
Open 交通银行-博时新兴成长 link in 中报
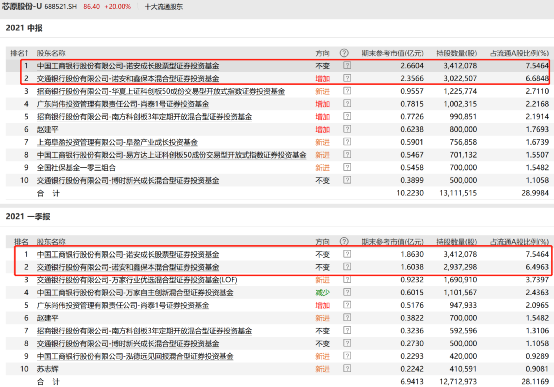pyautogui.click(x=128, y=180)
